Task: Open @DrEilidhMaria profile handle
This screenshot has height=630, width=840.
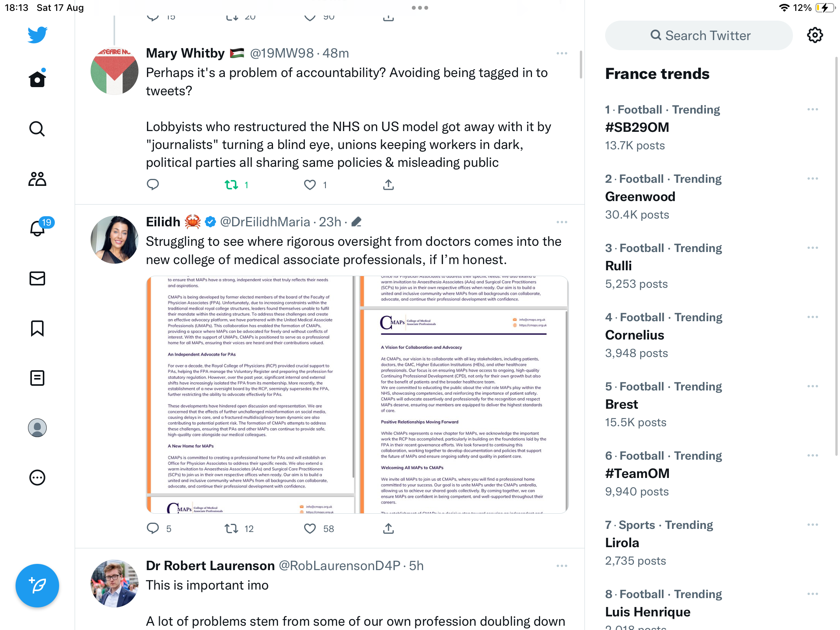Action: click(x=265, y=222)
